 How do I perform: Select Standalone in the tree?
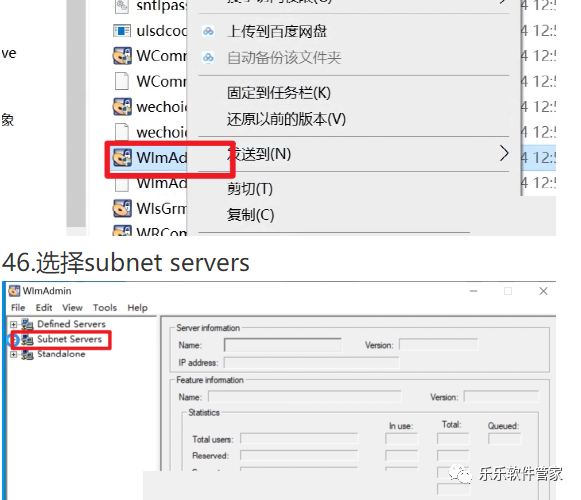(x=61, y=354)
